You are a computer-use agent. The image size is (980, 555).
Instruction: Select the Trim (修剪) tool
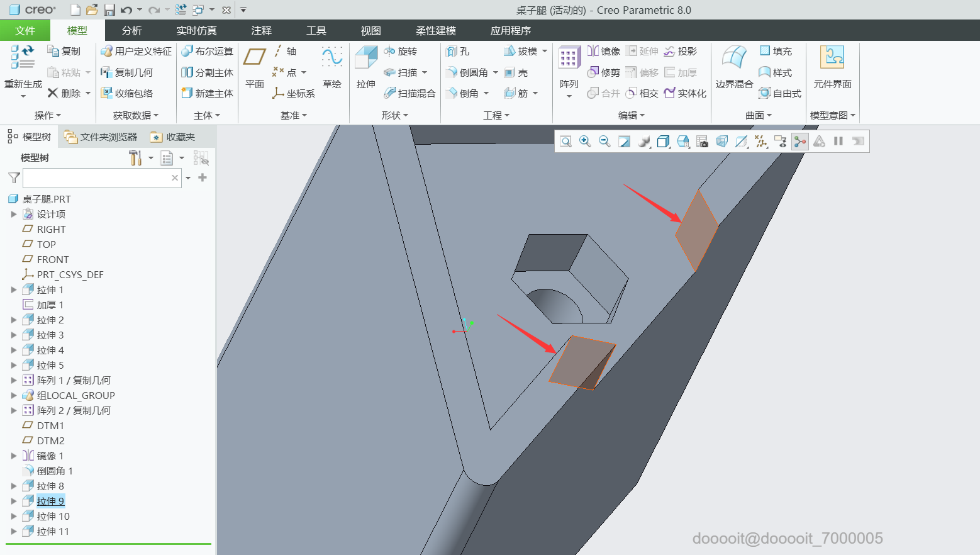604,72
